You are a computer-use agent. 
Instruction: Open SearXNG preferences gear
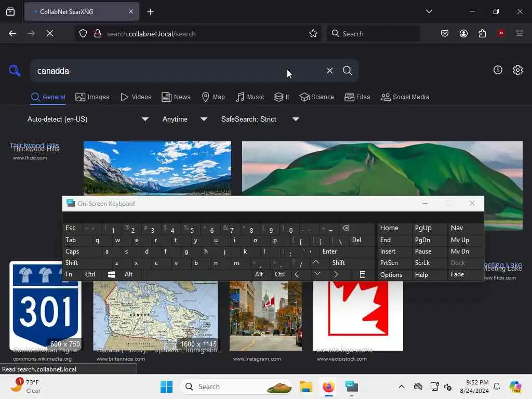pos(517,70)
